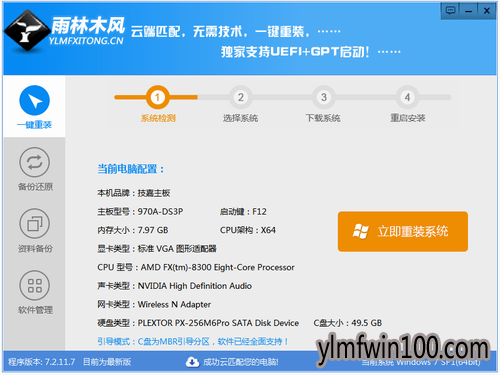The image size is (500, 375).
Task: Click the 成功云匹配您的电脑 status message
Action: 241,362
